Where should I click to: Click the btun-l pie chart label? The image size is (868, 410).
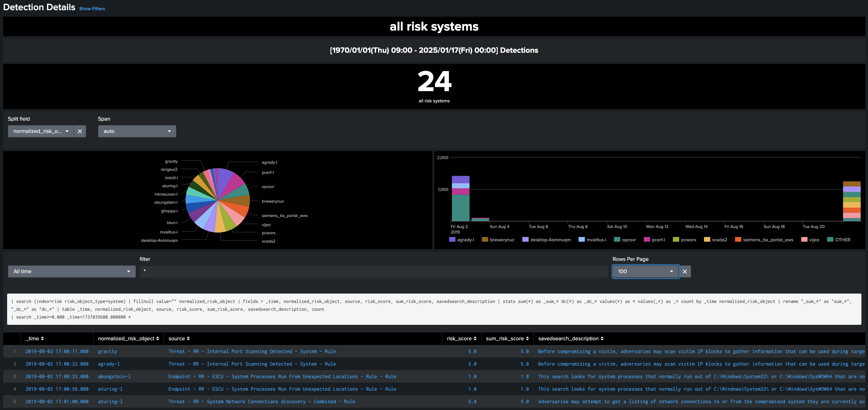(x=172, y=223)
